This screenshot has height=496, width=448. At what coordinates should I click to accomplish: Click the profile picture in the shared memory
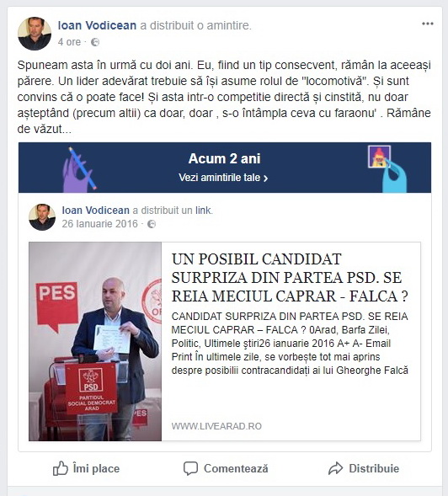point(42,217)
